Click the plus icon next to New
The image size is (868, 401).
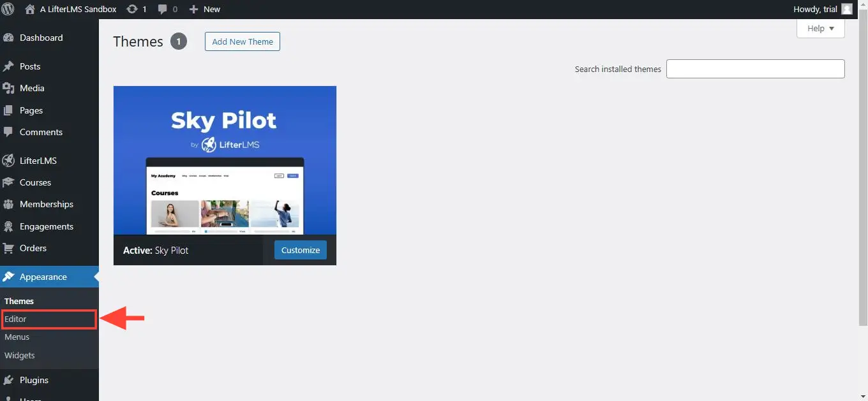pyautogui.click(x=194, y=9)
